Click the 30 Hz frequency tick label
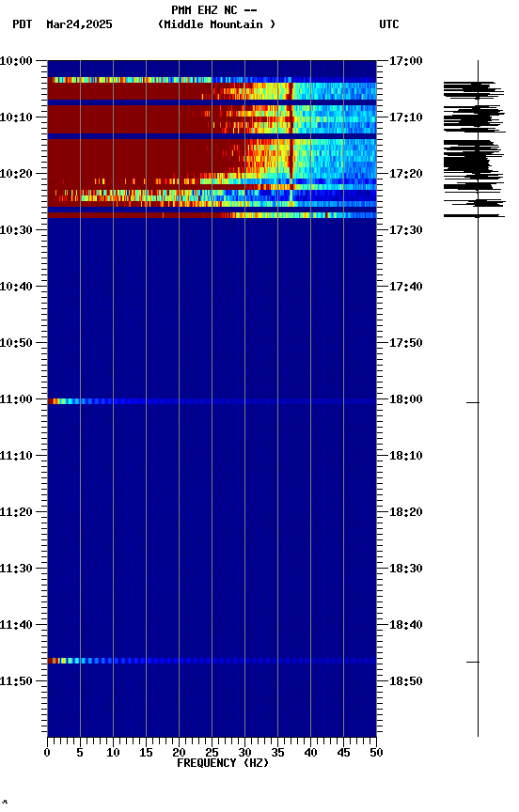This screenshot has width=519, height=812. coord(244,753)
